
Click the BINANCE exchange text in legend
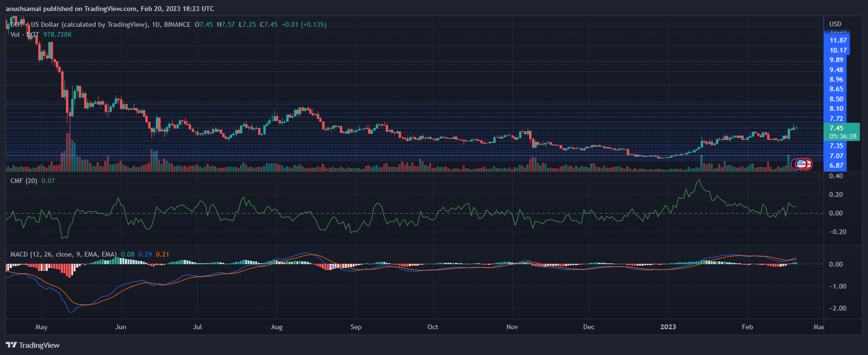[177, 24]
